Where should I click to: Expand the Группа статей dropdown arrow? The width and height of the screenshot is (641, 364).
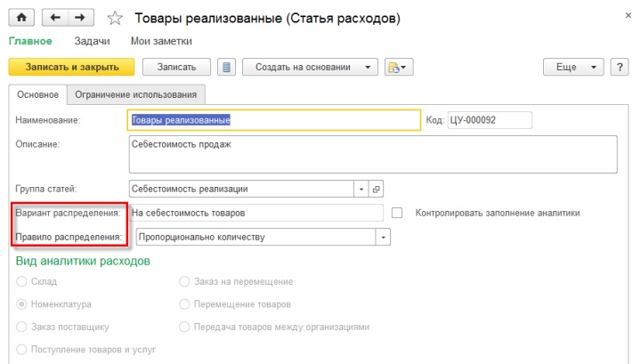click(x=361, y=190)
